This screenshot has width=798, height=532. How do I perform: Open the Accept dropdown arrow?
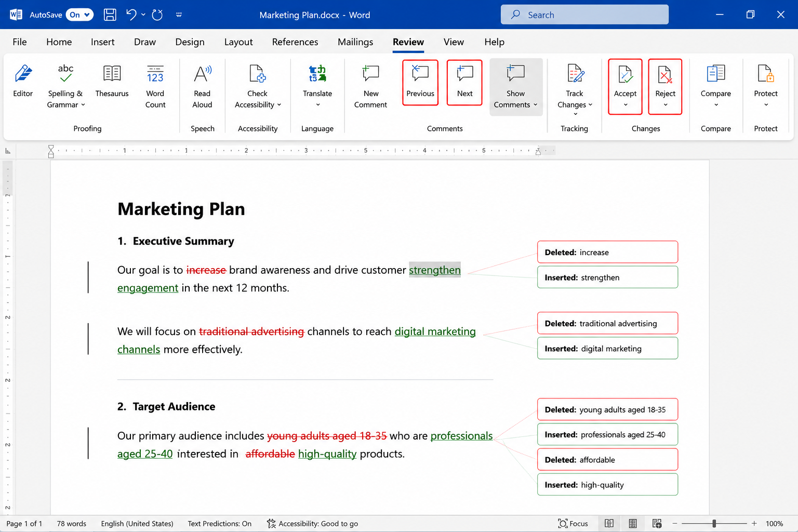tap(626, 105)
